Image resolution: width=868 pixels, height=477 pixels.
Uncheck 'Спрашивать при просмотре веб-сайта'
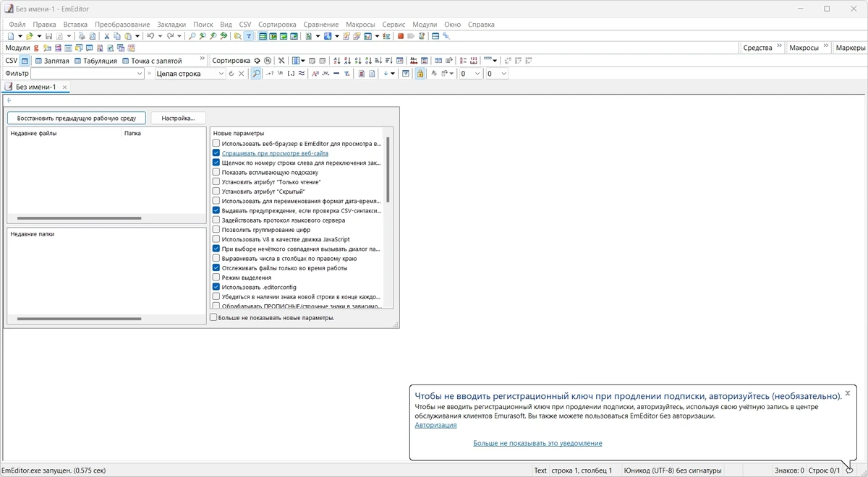click(x=216, y=153)
